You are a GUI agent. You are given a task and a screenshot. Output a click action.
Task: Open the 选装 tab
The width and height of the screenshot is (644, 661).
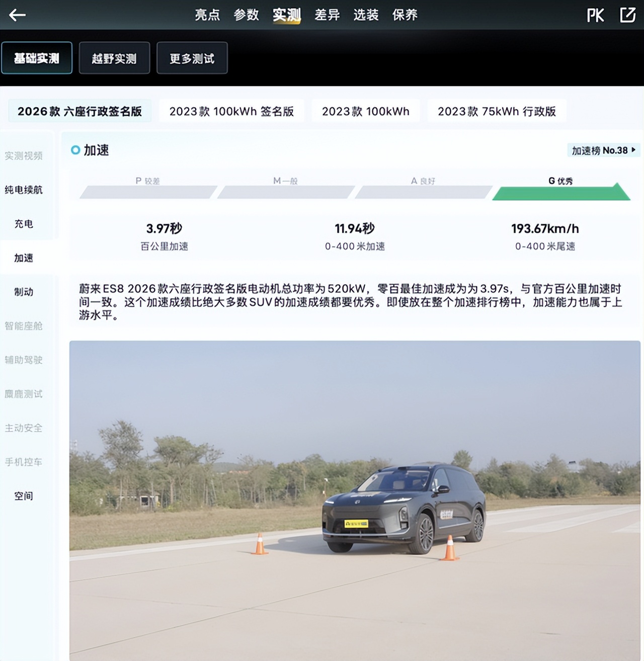click(366, 15)
